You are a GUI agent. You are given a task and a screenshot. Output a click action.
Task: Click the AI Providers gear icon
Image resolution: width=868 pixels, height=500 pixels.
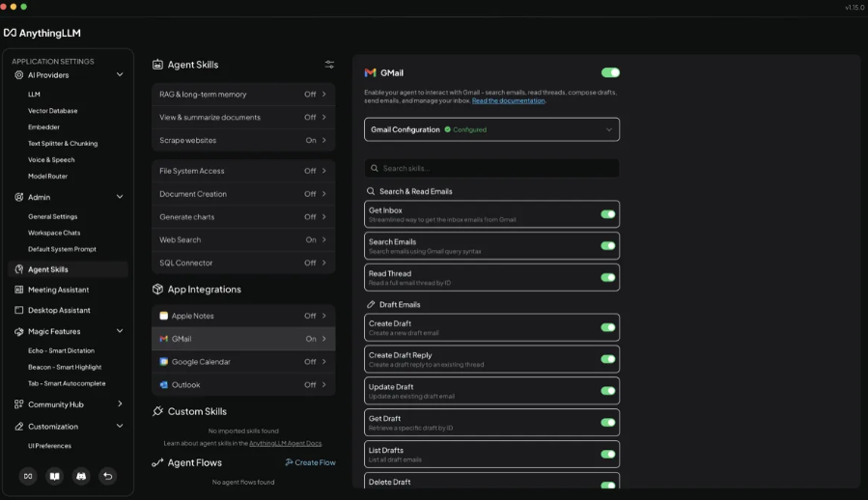(x=18, y=74)
